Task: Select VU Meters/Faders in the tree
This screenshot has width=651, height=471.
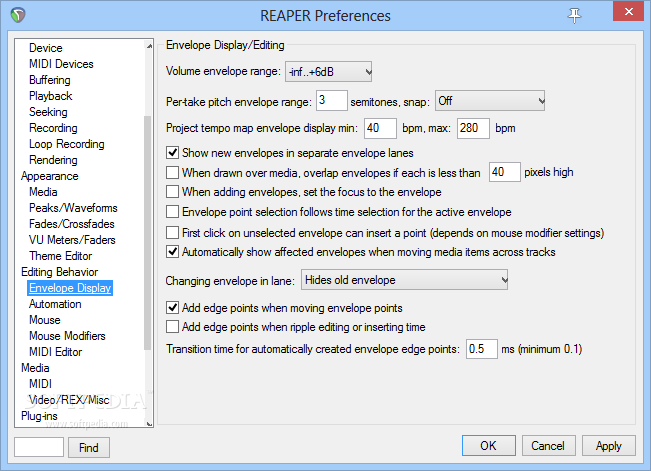Action: click(72, 240)
